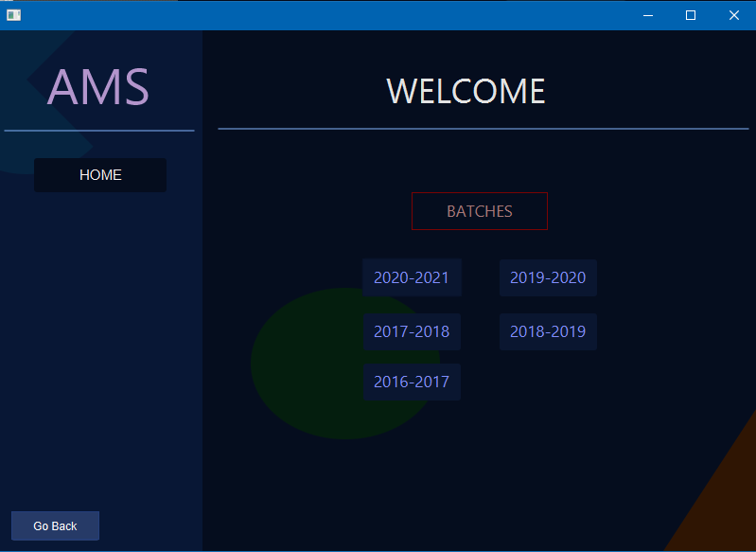Click the application icon in title bar

(x=13, y=15)
